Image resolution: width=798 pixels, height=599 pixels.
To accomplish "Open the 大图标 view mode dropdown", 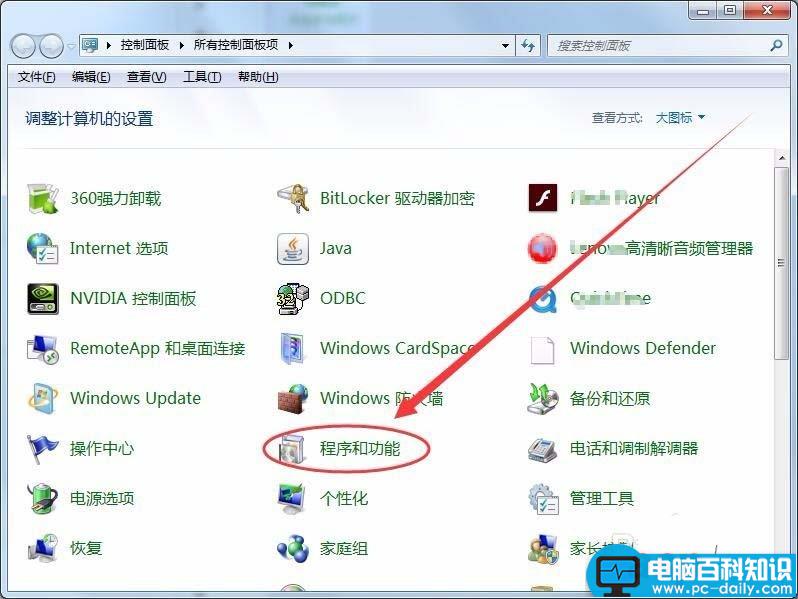I will click(x=680, y=118).
